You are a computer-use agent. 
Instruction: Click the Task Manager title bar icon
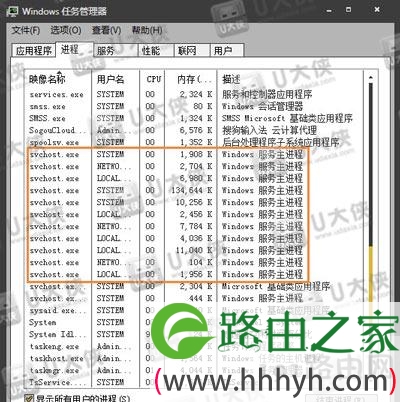tap(12, 12)
